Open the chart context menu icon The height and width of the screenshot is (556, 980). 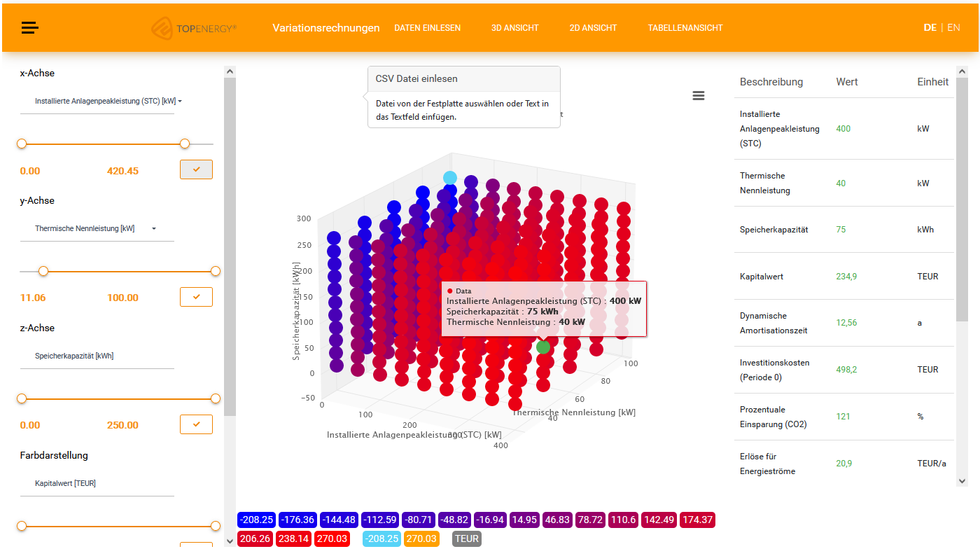point(698,96)
